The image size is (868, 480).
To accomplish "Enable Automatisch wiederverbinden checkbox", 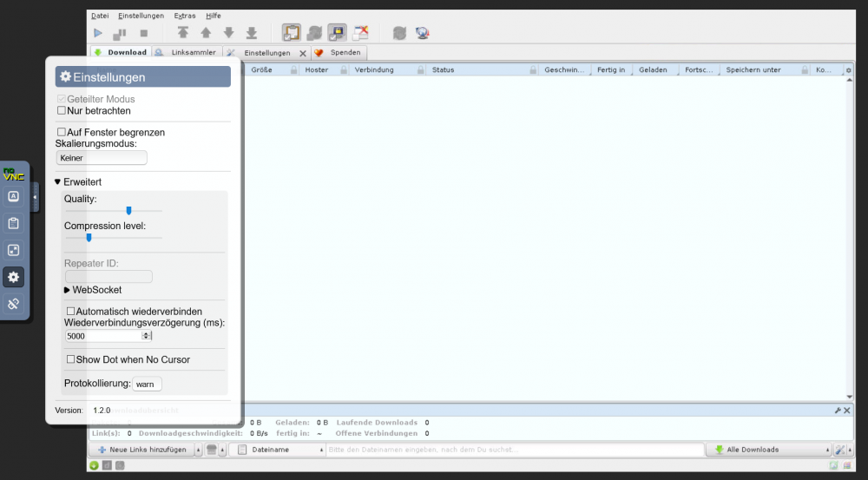I will [x=70, y=311].
